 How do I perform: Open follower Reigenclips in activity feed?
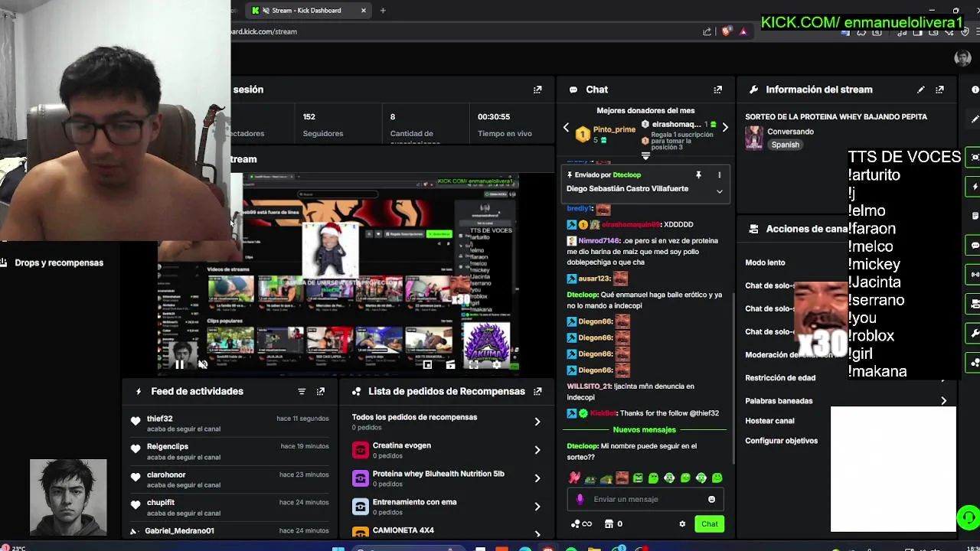pos(168,446)
